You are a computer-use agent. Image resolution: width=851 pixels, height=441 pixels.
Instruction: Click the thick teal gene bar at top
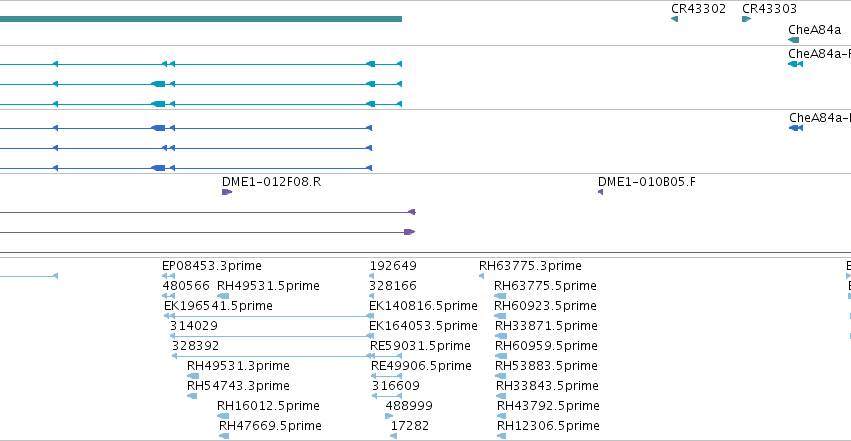click(x=201, y=19)
